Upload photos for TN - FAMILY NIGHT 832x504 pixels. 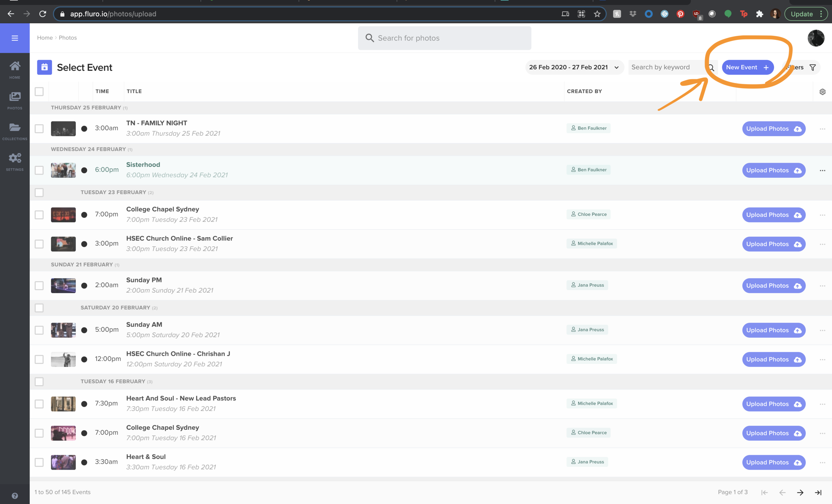coord(773,129)
